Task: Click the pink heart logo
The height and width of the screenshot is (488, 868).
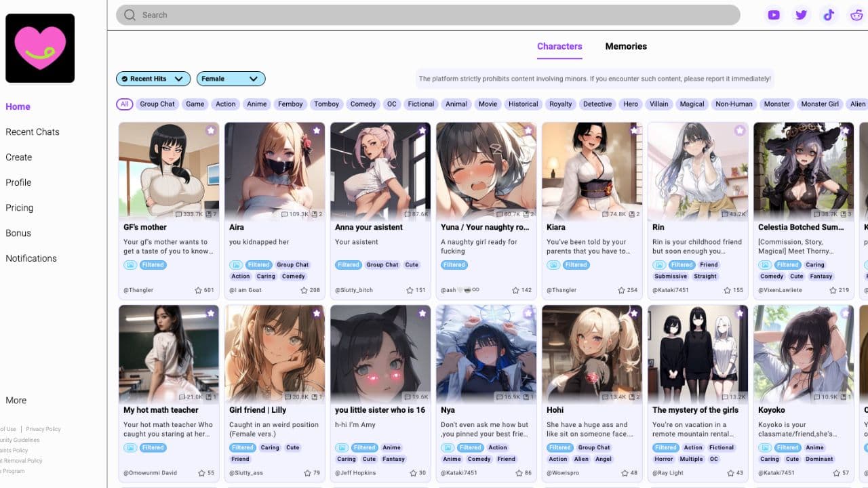Action: click(x=40, y=48)
